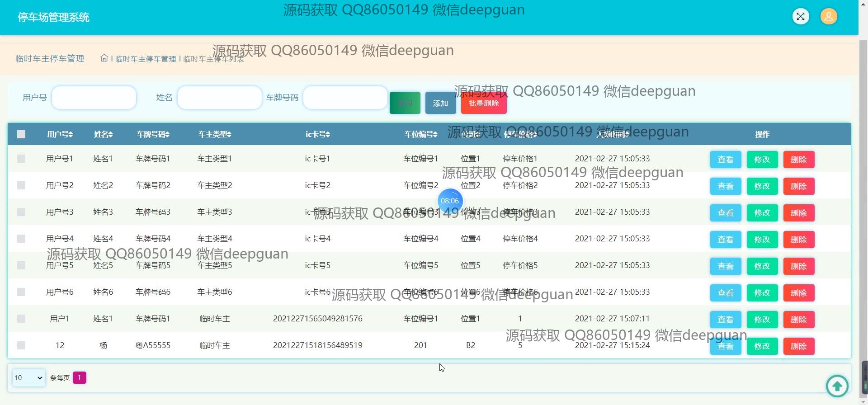Click the 批量删除 button
Screen dimensions: 868x405
point(483,104)
